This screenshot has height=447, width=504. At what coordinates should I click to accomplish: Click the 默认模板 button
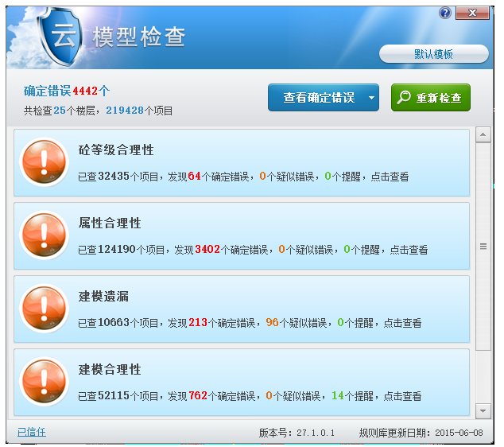433,54
